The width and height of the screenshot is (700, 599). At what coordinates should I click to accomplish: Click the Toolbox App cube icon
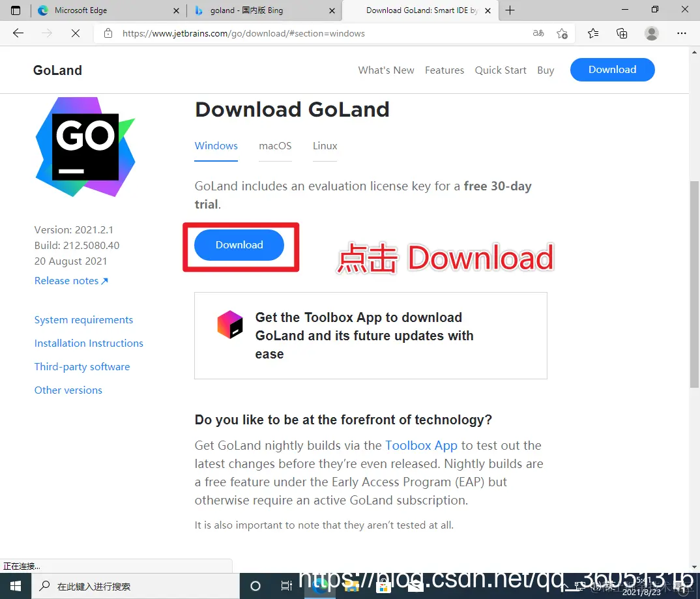tap(230, 325)
